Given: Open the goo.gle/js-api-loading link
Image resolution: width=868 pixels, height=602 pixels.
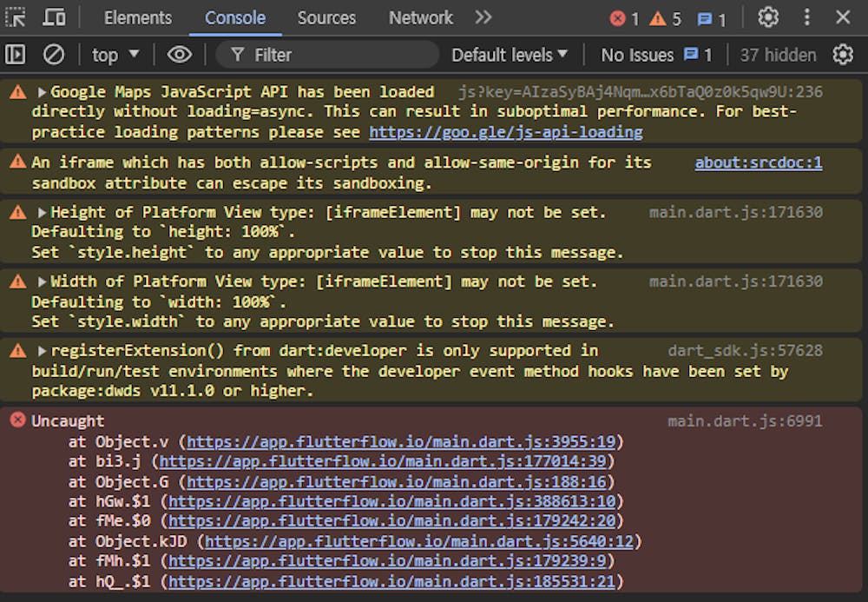Looking at the screenshot, I should click(505, 132).
